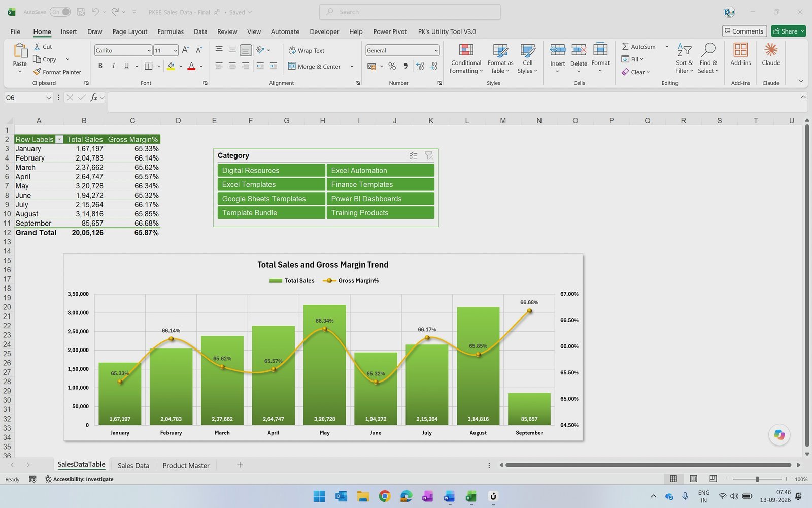Open the General number format dropdown
This screenshot has width=812, height=508.
(x=436, y=50)
